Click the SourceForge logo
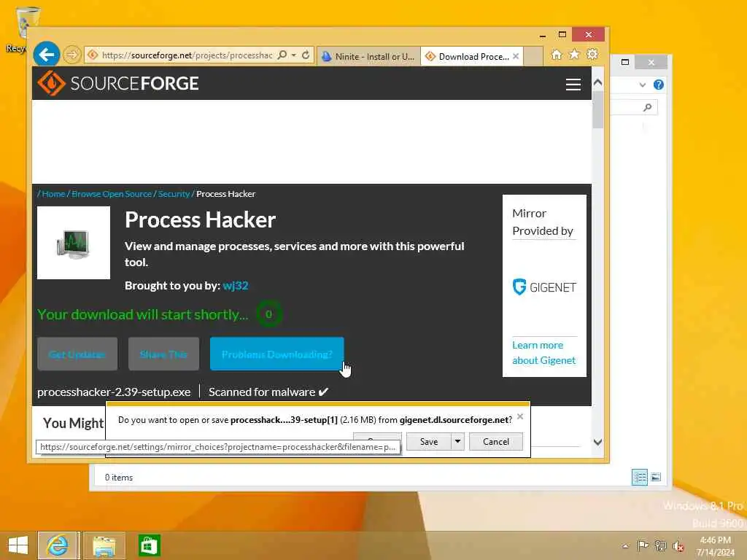The image size is (747, 560). (118, 83)
